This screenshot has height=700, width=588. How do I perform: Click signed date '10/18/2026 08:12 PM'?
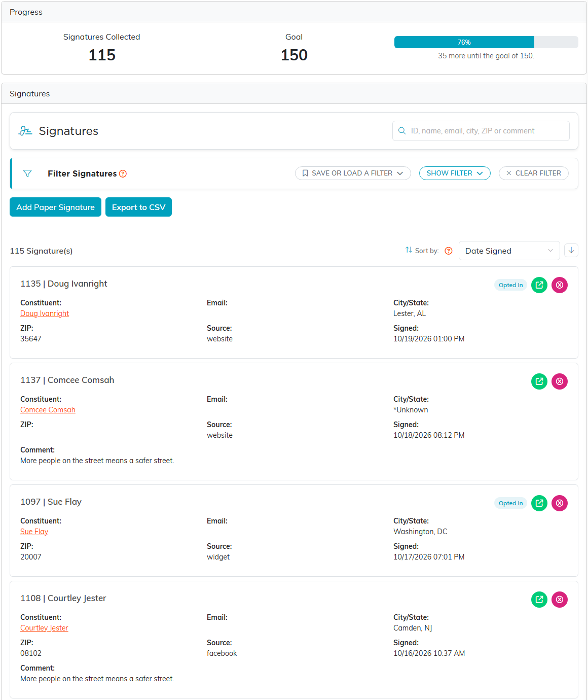429,435
